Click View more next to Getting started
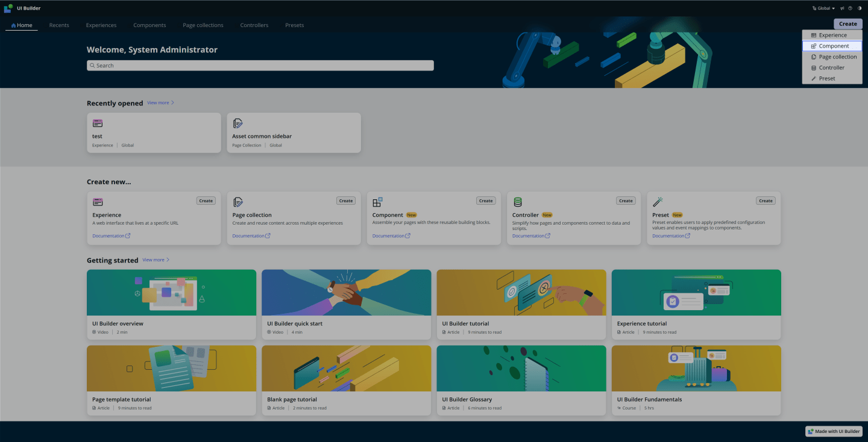 153,260
